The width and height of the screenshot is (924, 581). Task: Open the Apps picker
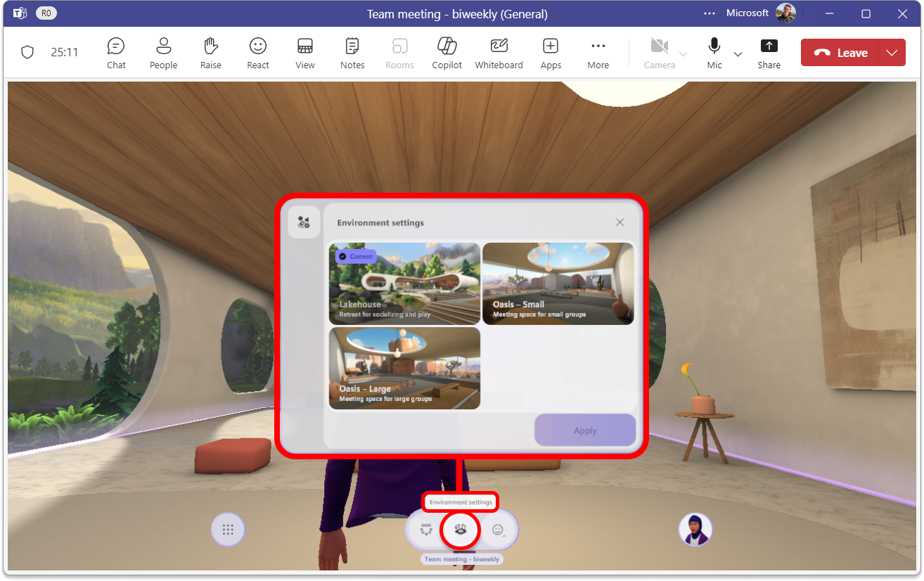pyautogui.click(x=551, y=52)
